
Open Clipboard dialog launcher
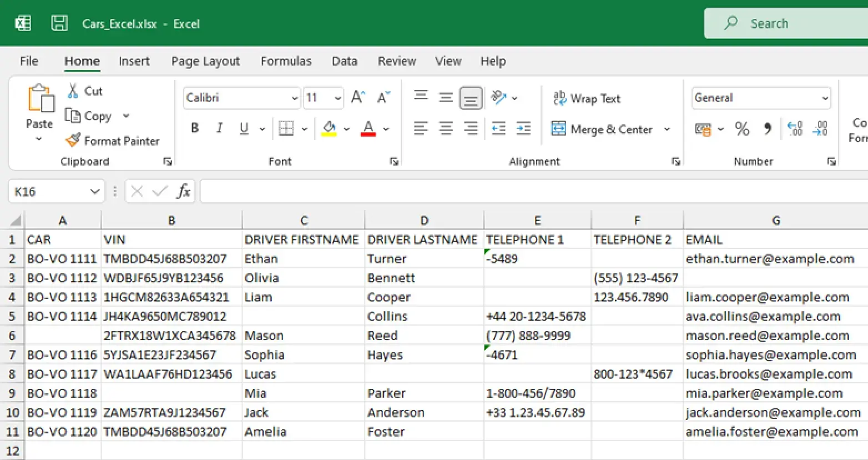168,162
